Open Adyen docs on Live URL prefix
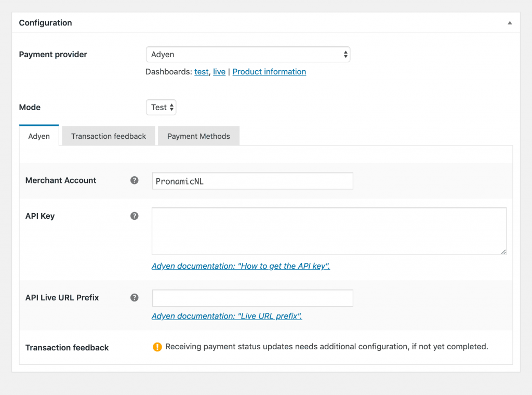532x395 pixels. point(227,316)
